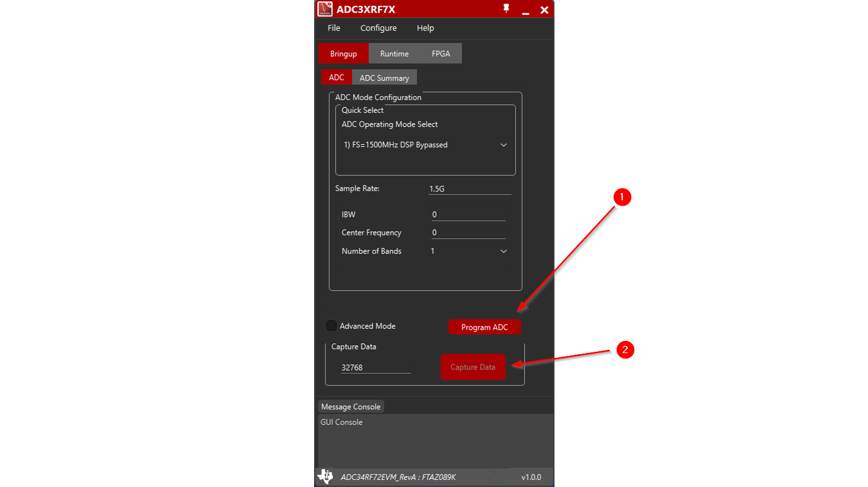This screenshot has height=487, width=868.
Task: Minimize the ADC3XRF7X window
Action: pyautogui.click(x=526, y=10)
